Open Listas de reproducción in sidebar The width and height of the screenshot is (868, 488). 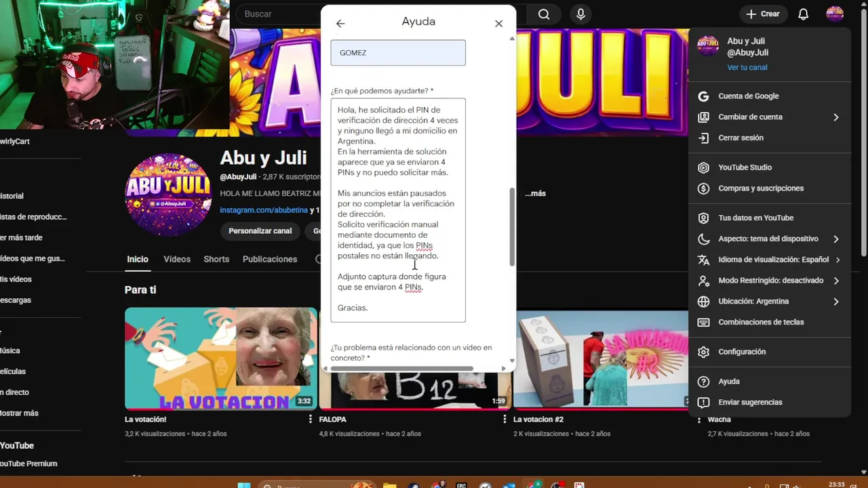pyautogui.click(x=34, y=217)
